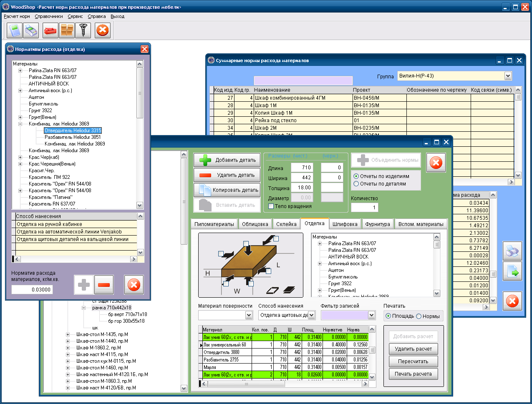Switch to the Фурнитура tab
Viewport: 532px width, 404px height.
(378, 224)
